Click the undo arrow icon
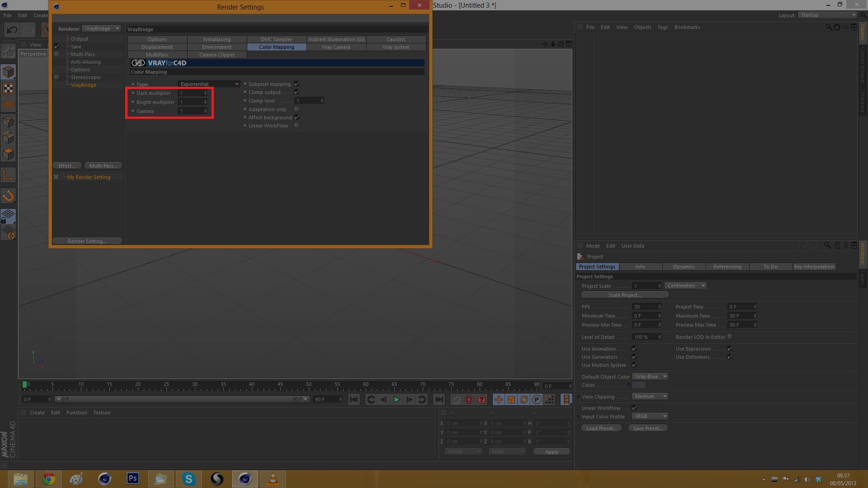The width and height of the screenshot is (868, 488). (12, 30)
